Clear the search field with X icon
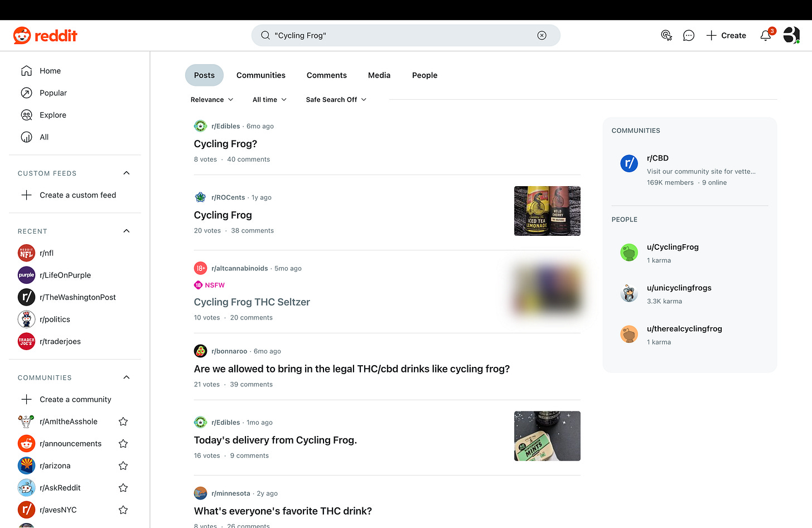Viewport: 812px width, 528px height. point(542,36)
